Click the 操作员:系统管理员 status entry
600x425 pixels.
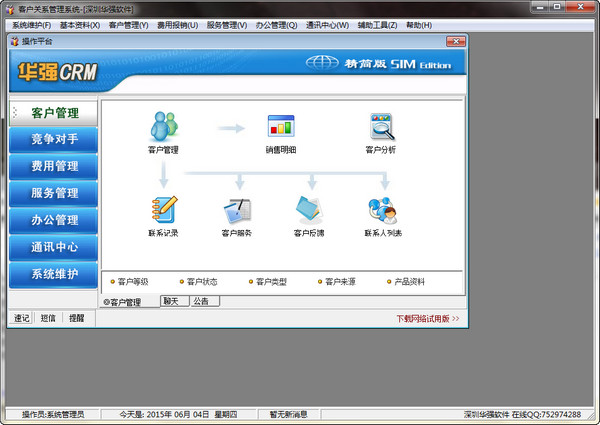point(53,414)
